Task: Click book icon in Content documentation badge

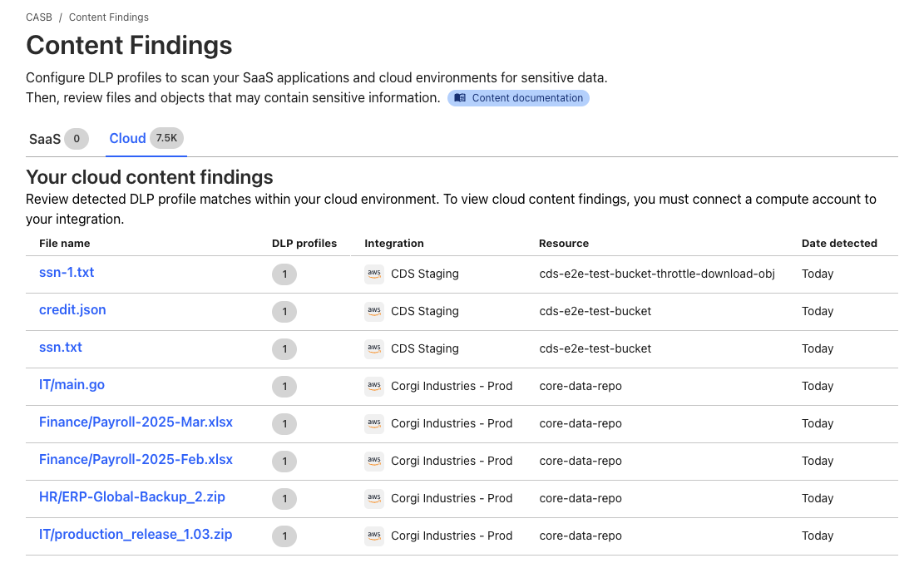Action: (460, 98)
